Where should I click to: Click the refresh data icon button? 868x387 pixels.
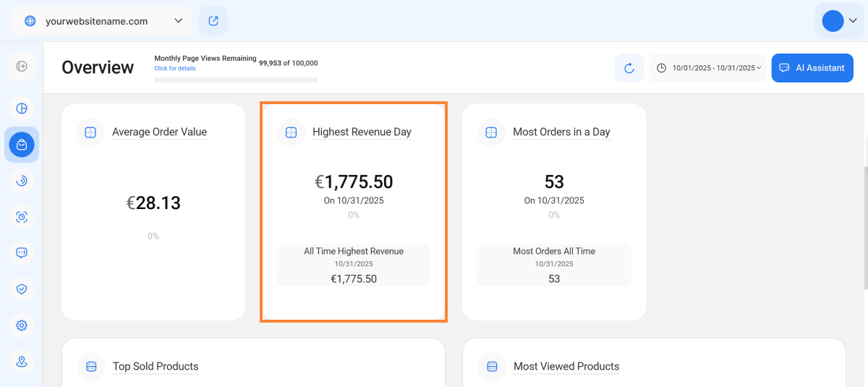coord(629,68)
